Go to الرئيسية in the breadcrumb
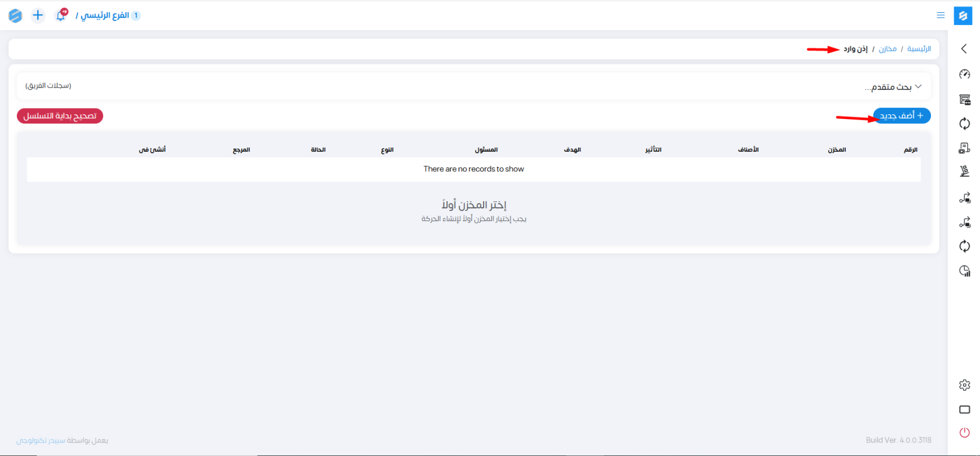980x456 pixels. (x=919, y=49)
